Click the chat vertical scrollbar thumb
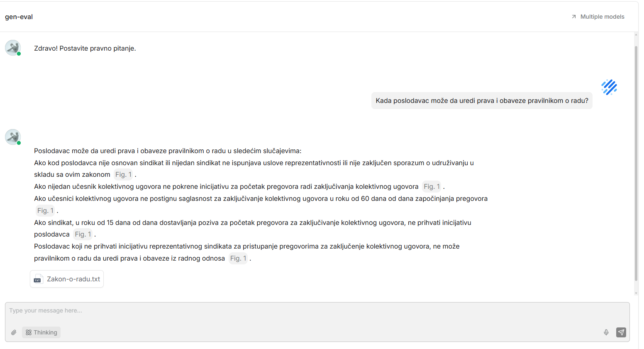 [x=636, y=164]
